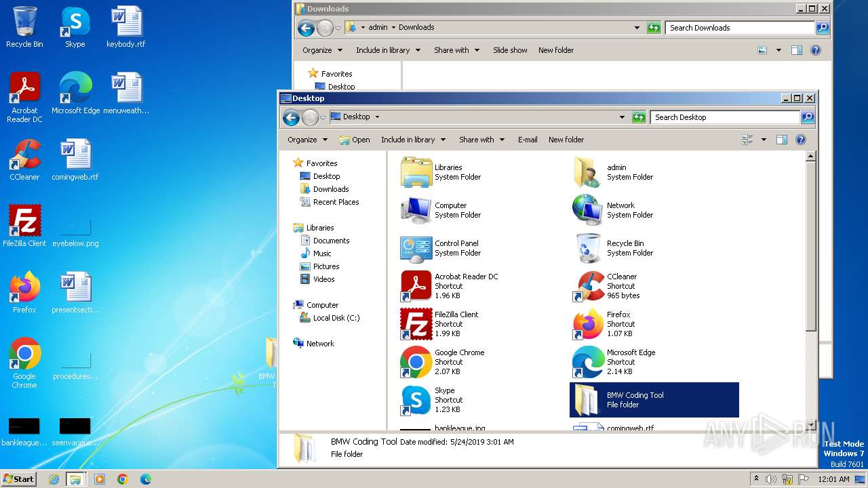Click the taskbar clock showing 12:01 AM
Screen dimensions: 868x488
coord(834,479)
